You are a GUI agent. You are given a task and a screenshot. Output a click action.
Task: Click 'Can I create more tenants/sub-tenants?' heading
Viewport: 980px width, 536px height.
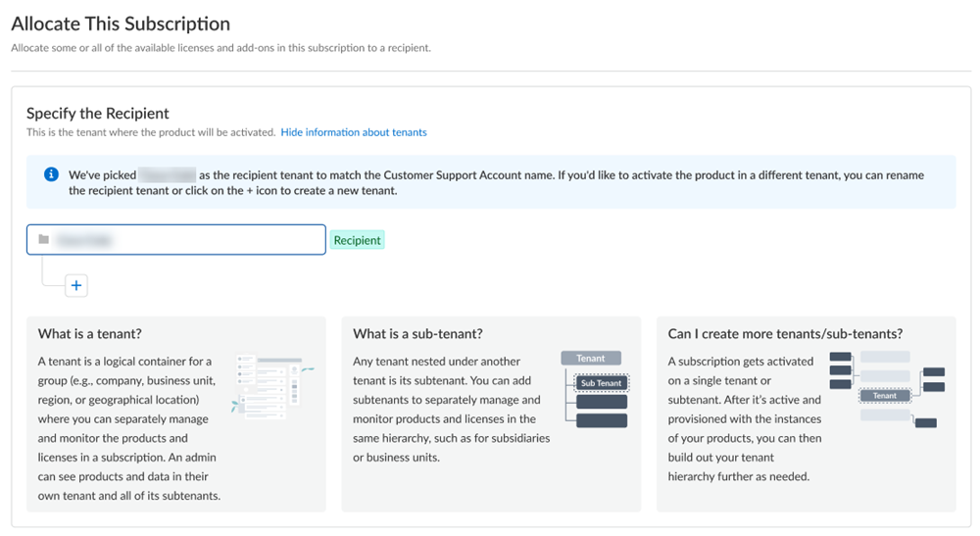[785, 334]
